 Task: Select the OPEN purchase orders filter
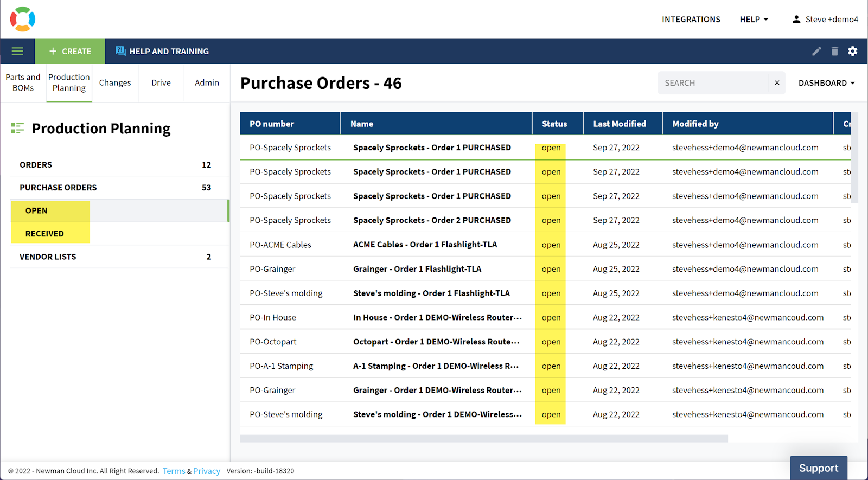[x=119, y=210]
